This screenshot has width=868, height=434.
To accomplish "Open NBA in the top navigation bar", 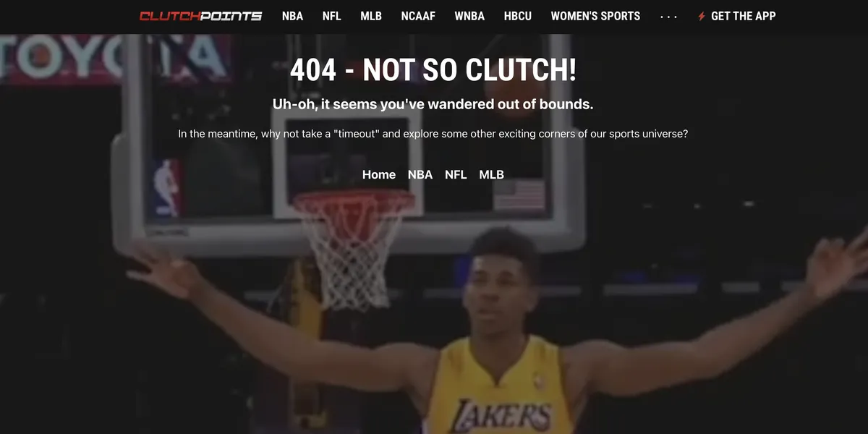I will pos(292,16).
